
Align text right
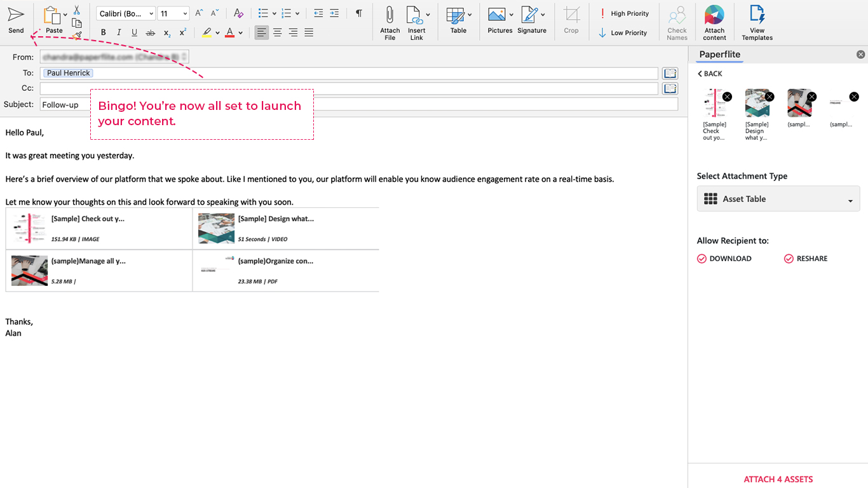click(293, 32)
